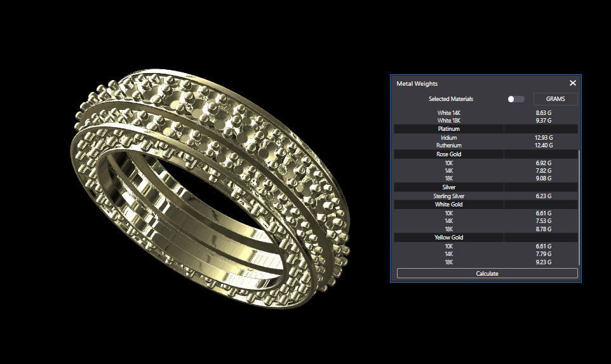Click the 12.40 G Ruthenium weight value
611x364 pixels.
click(x=544, y=145)
